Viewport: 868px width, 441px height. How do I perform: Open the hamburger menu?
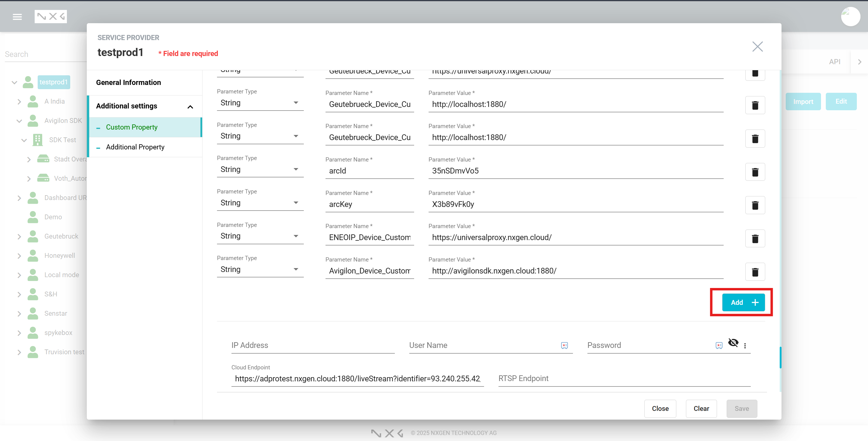17,17
